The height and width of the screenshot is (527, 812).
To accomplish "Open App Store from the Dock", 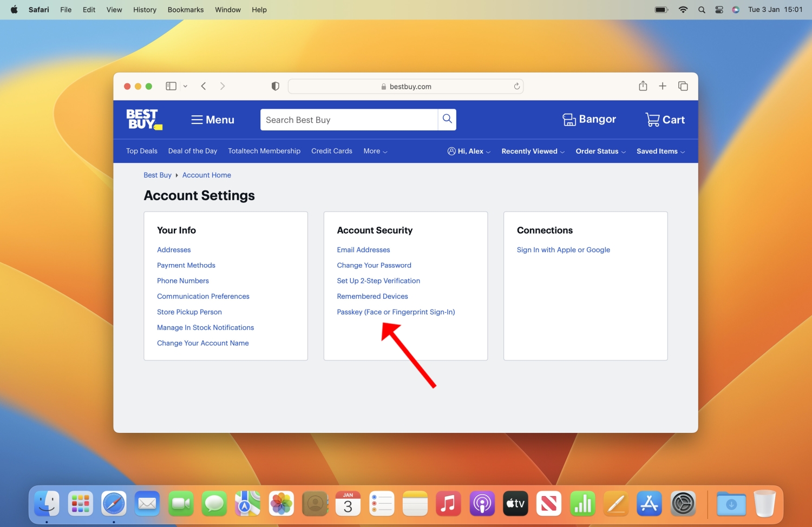I will tap(650, 504).
